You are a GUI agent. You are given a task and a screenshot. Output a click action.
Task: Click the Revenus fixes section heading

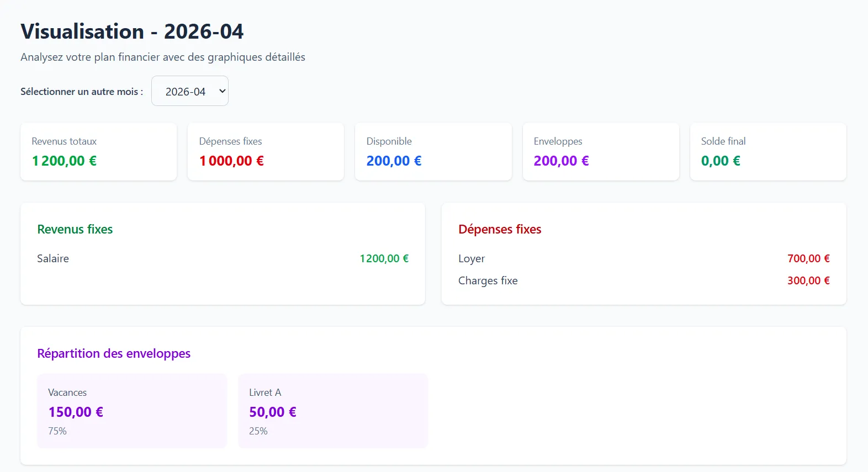(75, 229)
